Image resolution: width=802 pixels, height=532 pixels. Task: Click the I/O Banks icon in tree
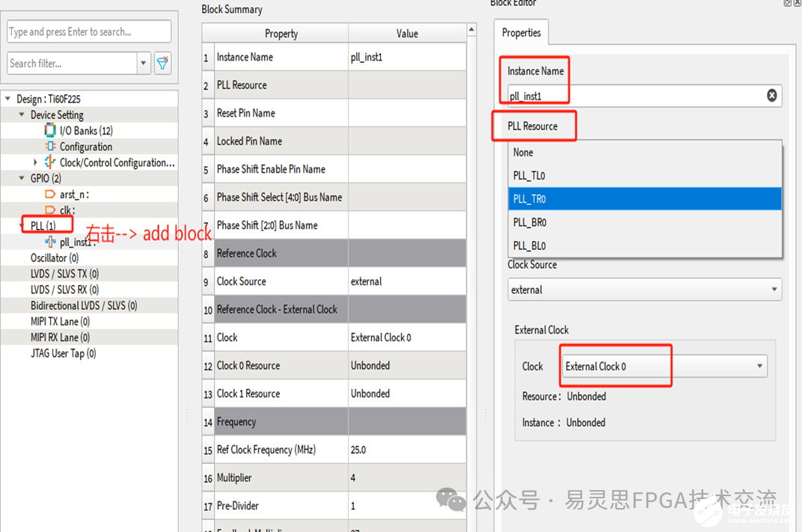(x=50, y=131)
